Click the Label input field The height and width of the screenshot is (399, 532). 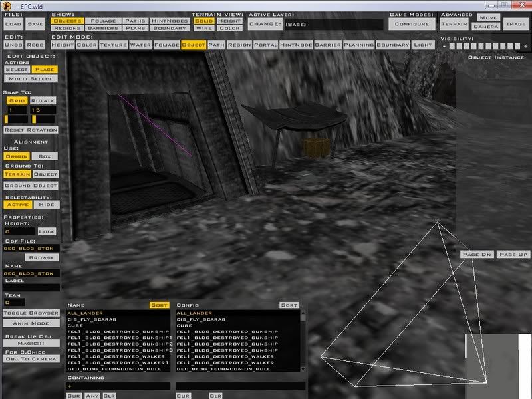coord(31,287)
